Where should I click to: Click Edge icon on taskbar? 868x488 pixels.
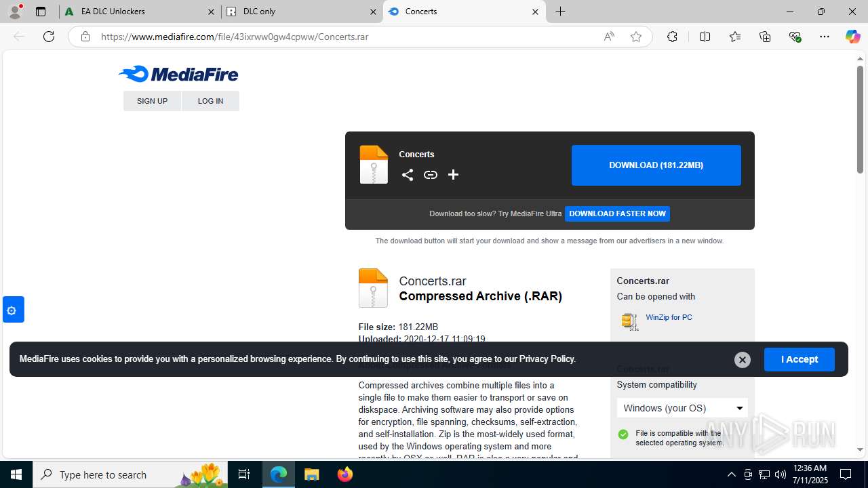pyautogui.click(x=279, y=474)
